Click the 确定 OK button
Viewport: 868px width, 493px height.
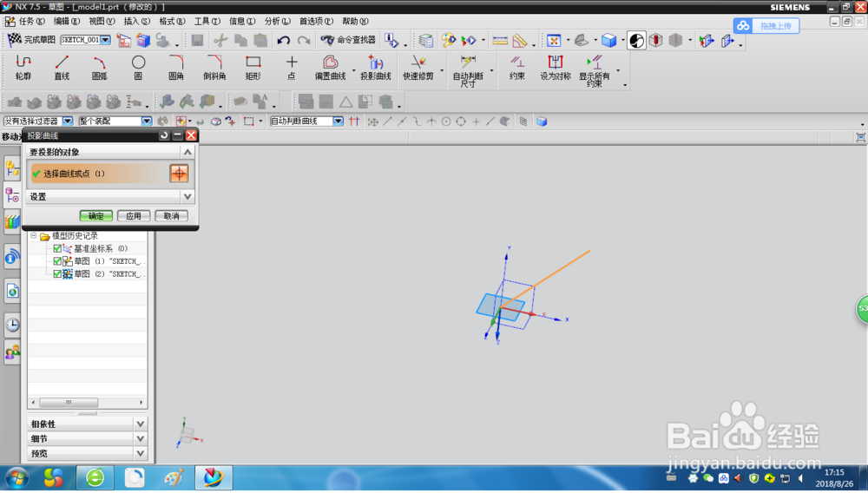(x=95, y=216)
